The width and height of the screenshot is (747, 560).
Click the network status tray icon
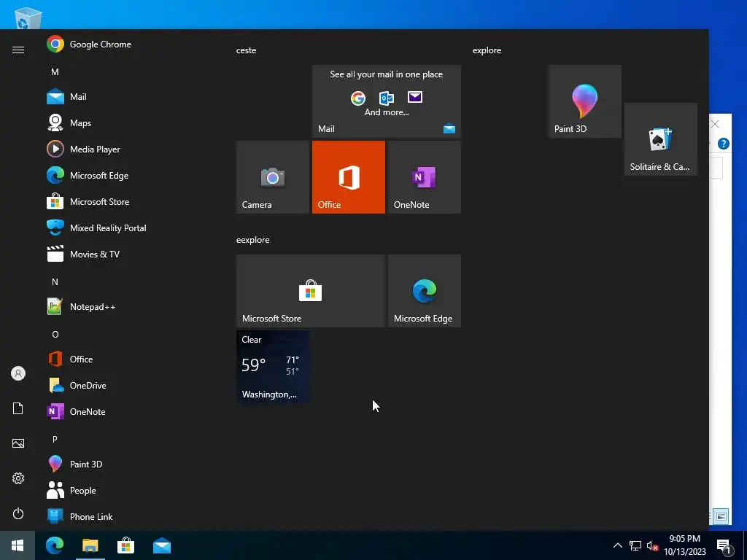pos(635,545)
